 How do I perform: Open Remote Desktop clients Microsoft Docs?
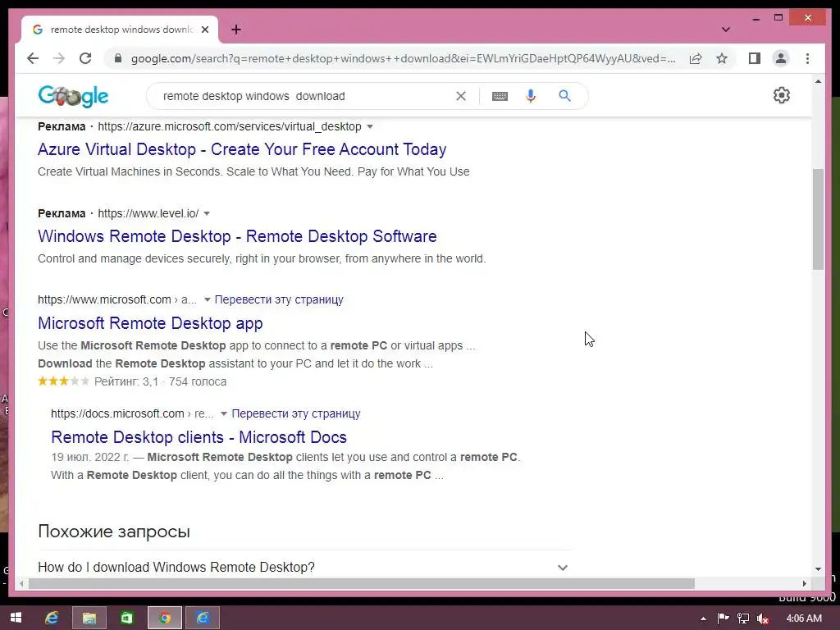[199, 437]
